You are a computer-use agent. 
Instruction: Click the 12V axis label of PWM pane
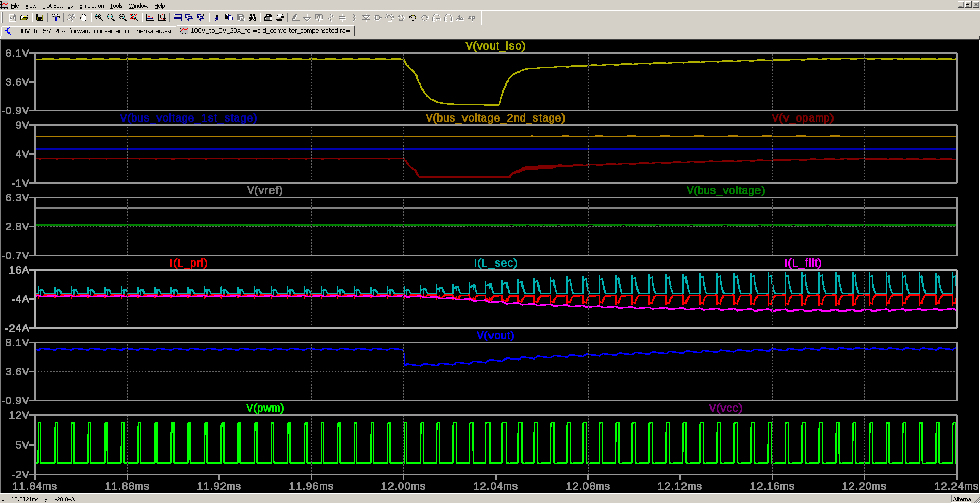point(19,415)
